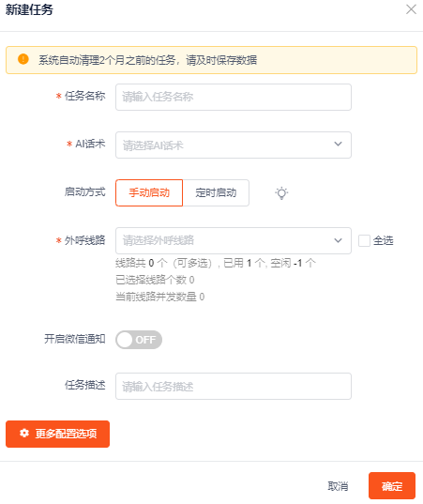The height and width of the screenshot is (504, 423).
Task: Click the 更多配置选项 button
Action: 58,434
